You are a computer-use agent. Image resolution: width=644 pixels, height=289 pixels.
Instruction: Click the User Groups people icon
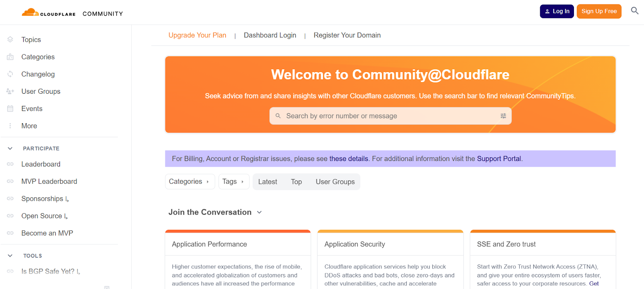10,91
